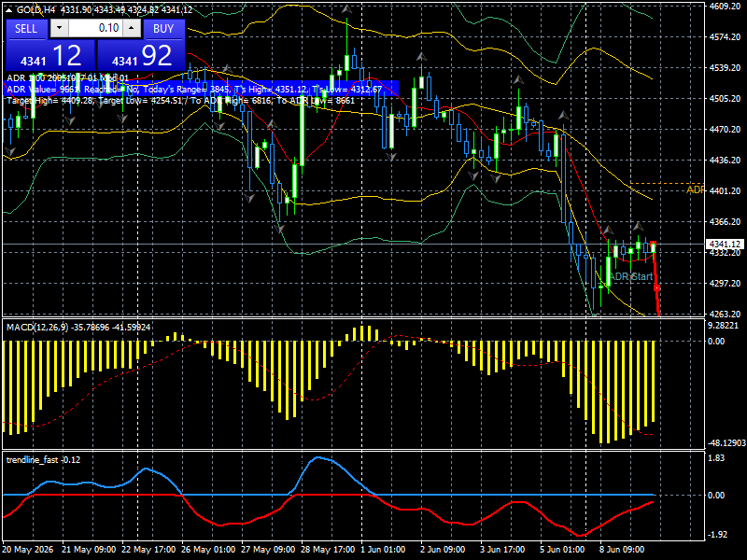The image size is (747, 560).
Task: Click the 1 Jun 01:00 time label
Action: click(383, 550)
